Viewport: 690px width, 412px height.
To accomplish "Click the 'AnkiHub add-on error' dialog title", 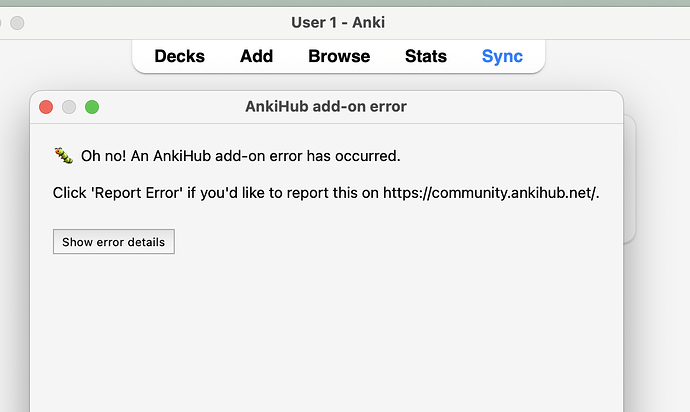I will [325, 106].
